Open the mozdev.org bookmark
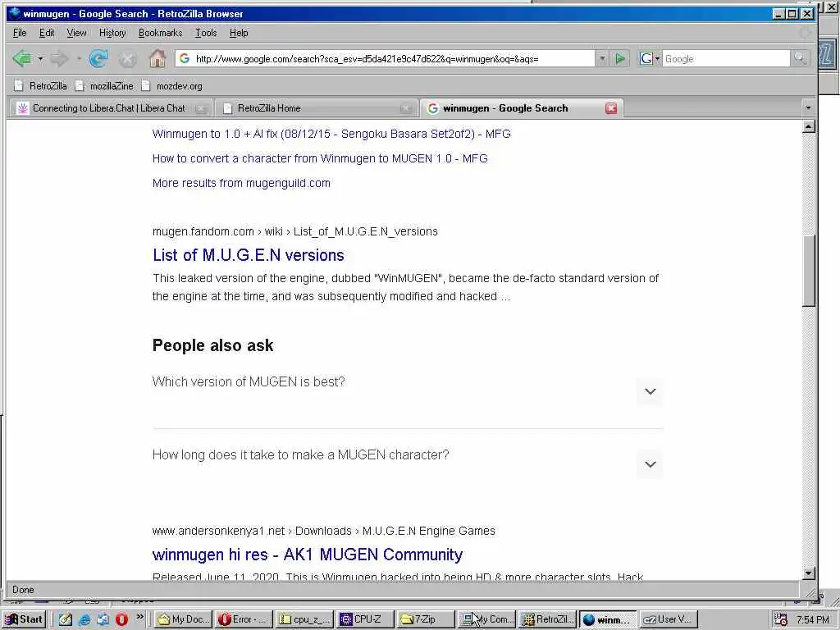 172,85
